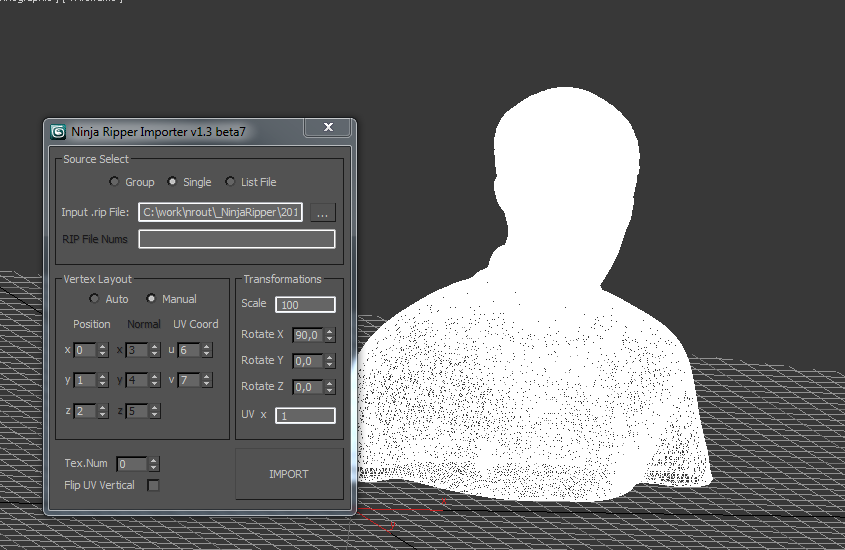Adjust the Rotate Y spinner arrows

coord(330,361)
